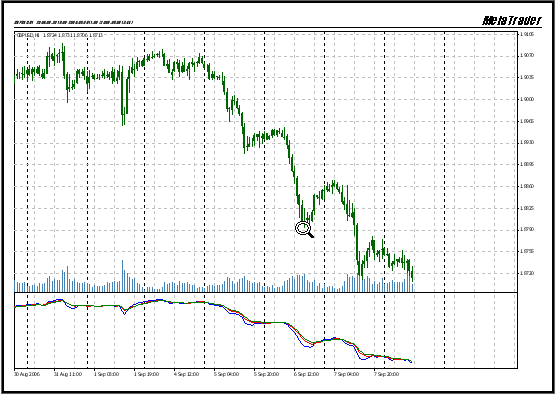Click the 1.9105 price scale label
Image resolution: width=556 pixels, height=395 pixels.
[x=527, y=34]
